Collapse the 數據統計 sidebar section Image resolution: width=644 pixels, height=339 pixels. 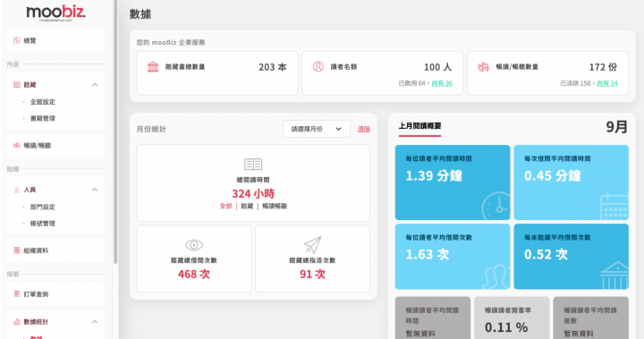95,322
